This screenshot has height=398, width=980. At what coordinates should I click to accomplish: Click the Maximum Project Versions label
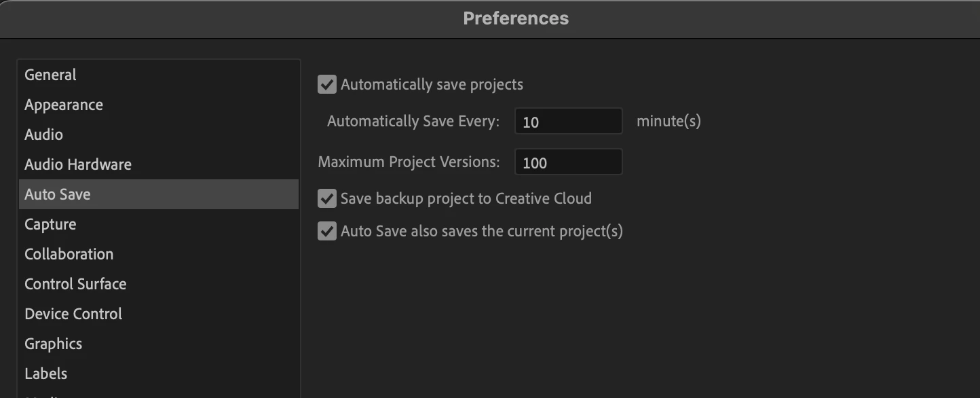click(x=409, y=162)
